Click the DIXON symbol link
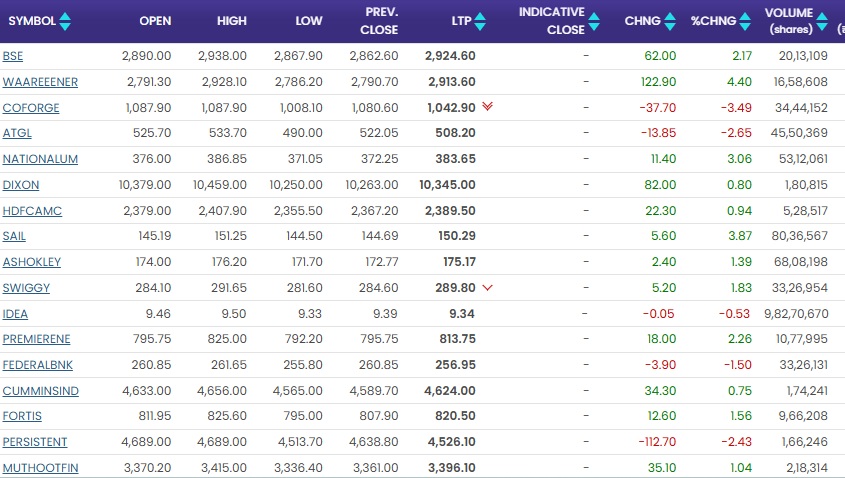The width and height of the screenshot is (845, 478). [x=21, y=185]
